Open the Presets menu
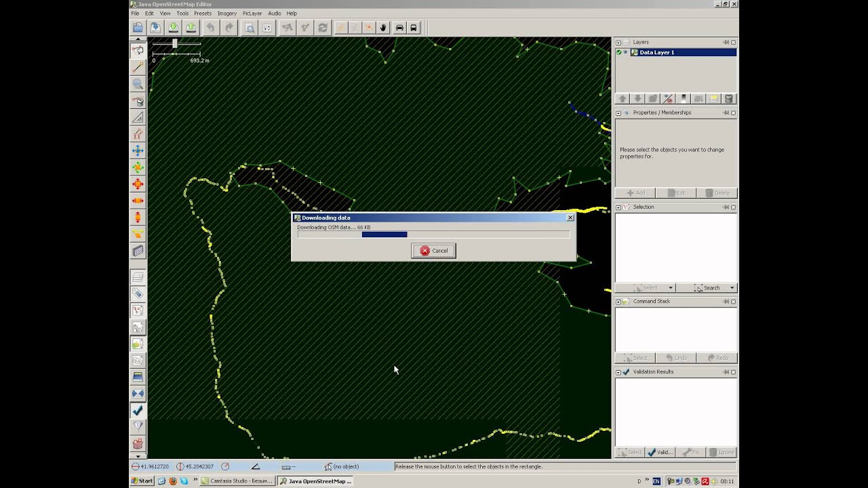 203,14
